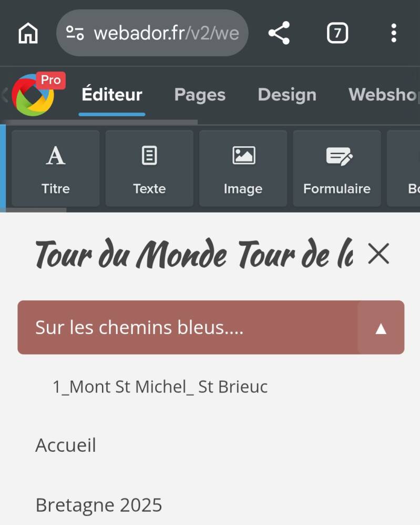Open the Bretagne 2025 page
Screen dimensions: 420x525
[x=99, y=505]
